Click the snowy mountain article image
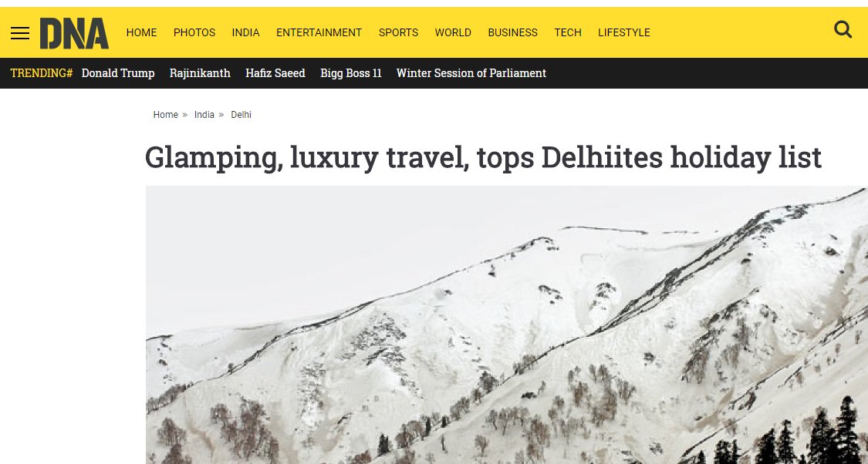 [x=506, y=325]
